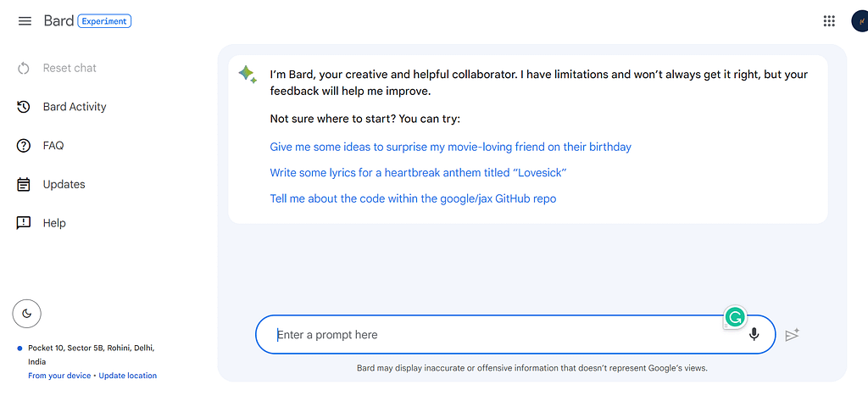
Task: Click the Bard sparkle icon in the greeting
Action: (248, 75)
